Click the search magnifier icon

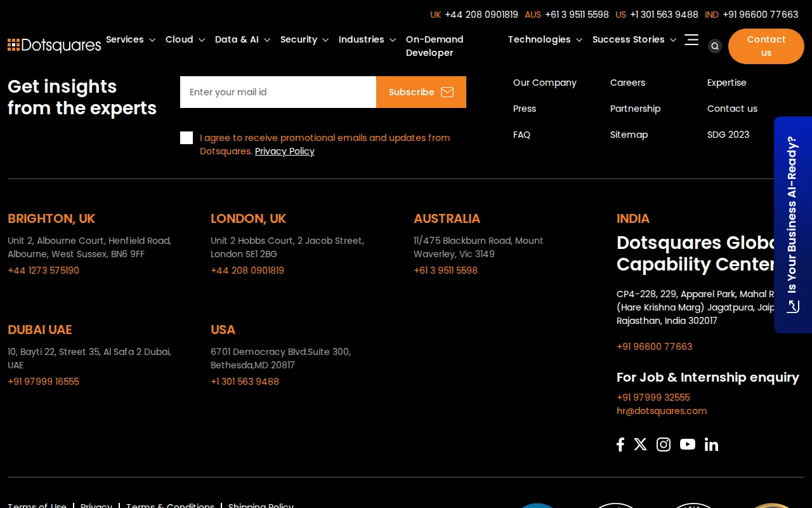715,46
